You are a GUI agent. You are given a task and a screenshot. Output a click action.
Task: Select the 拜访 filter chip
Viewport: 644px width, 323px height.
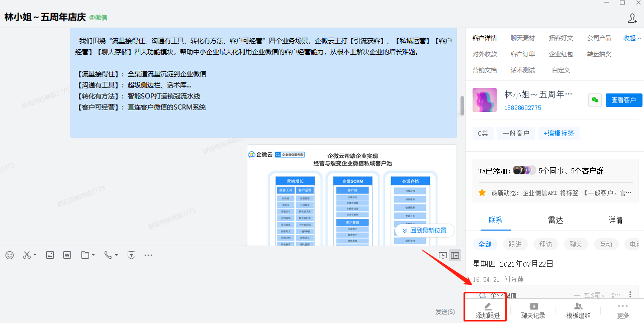[545, 244]
